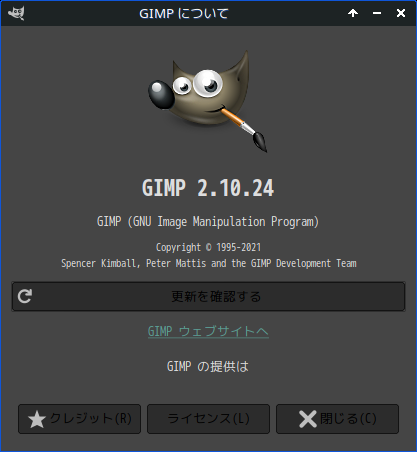This screenshot has width=417, height=452.
Task: Click the up-arrow window button in the title bar
Action: click(x=353, y=13)
